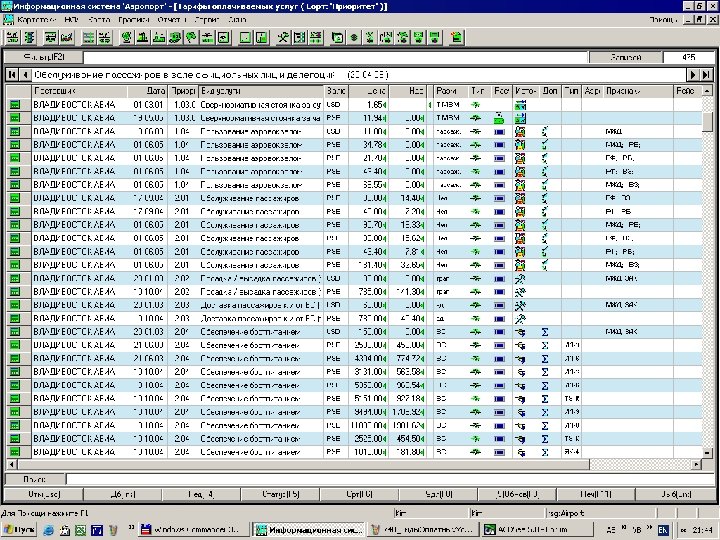
Task: Open the Помощь menu
Action: pyautogui.click(x=663, y=20)
